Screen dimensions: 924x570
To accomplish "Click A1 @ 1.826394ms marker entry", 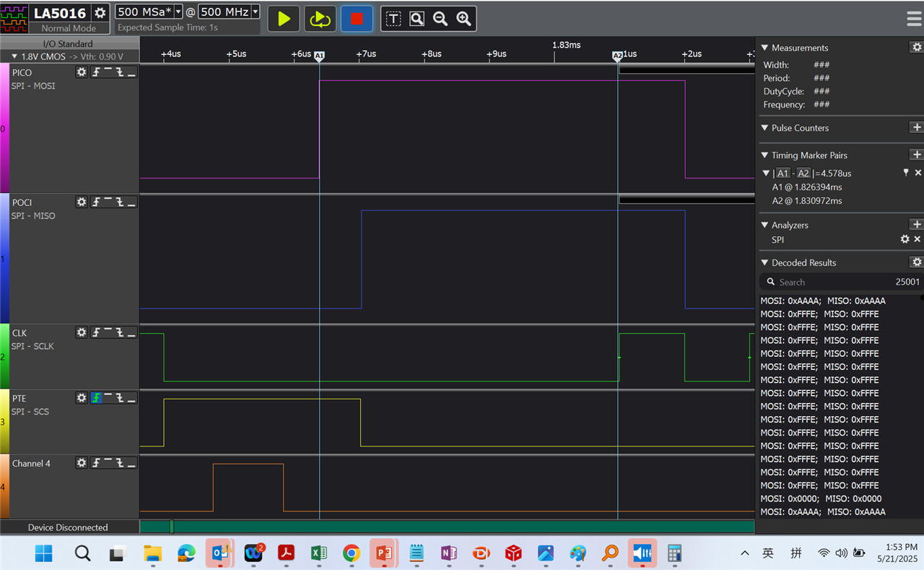I will tap(807, 187).
